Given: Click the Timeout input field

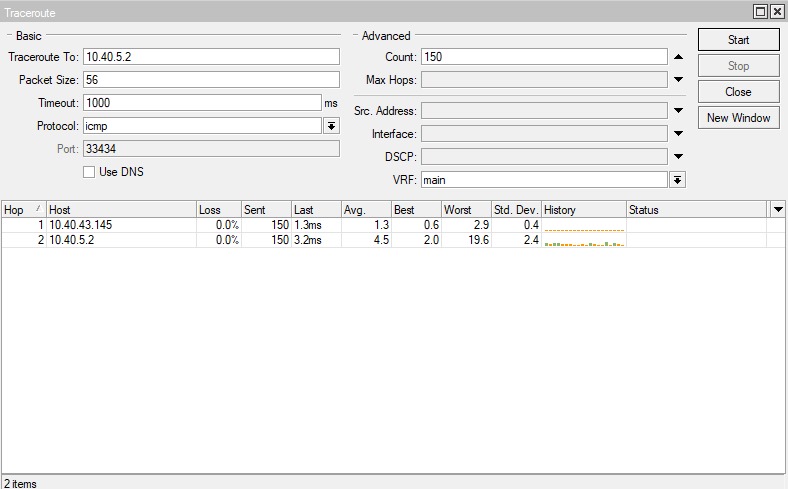Looking at the screenshot, I should pos(201,103).
